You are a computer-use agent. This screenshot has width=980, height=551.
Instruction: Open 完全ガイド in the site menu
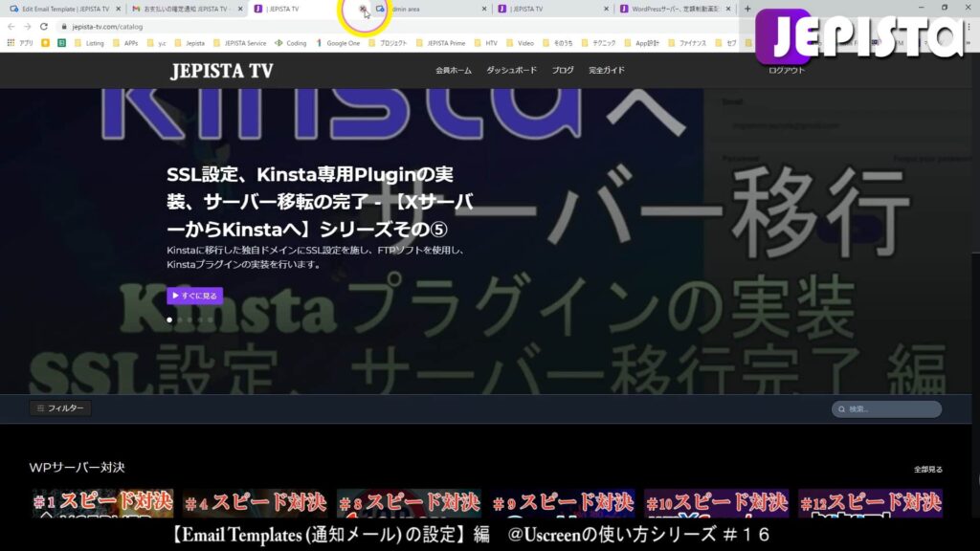point(606,71)
